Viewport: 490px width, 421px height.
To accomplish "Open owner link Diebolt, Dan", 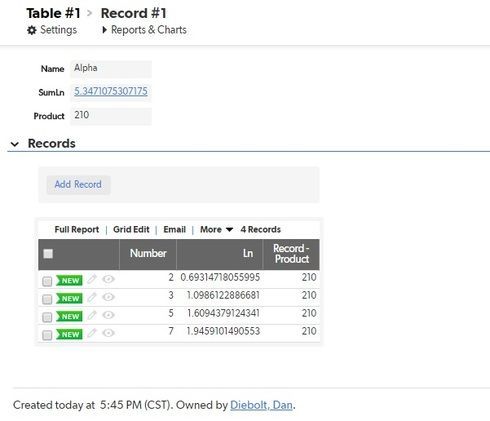I will click(261, 405).
